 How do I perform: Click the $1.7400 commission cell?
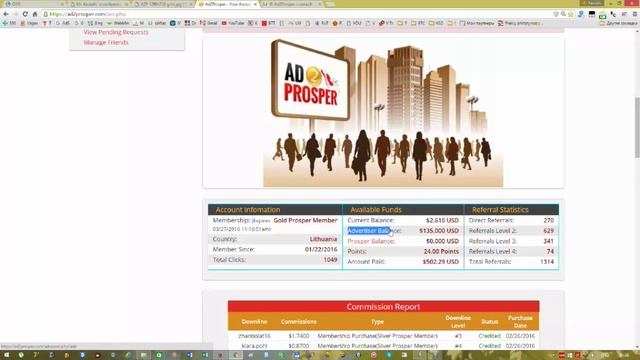coord(298,336)
